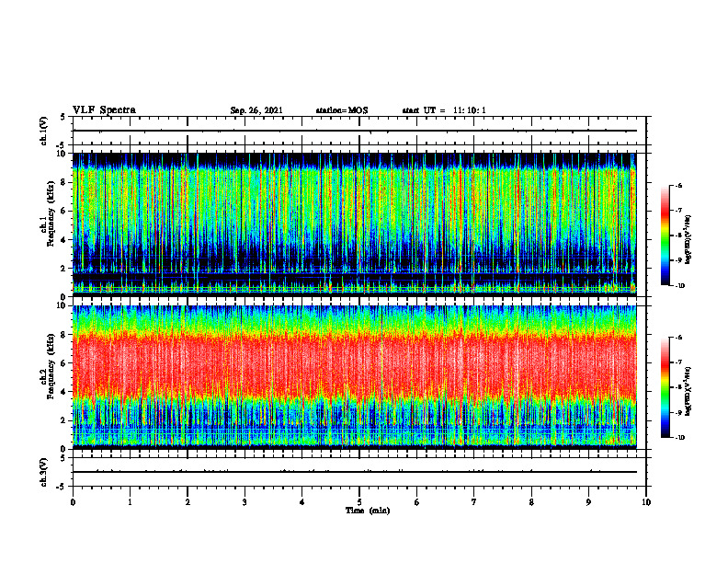Click time axis tick label "10"
The width and height of the screenshot is (728, 563).
pos(646,502)
